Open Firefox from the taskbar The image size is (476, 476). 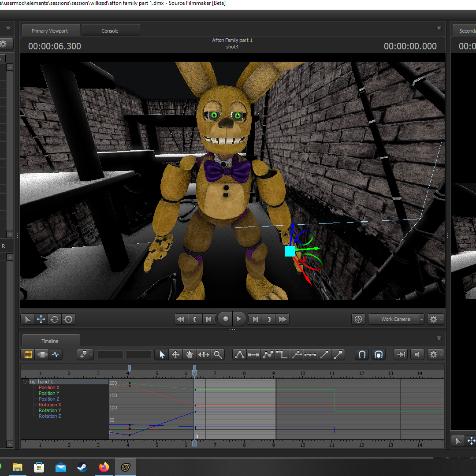click(x=104, y=467)
